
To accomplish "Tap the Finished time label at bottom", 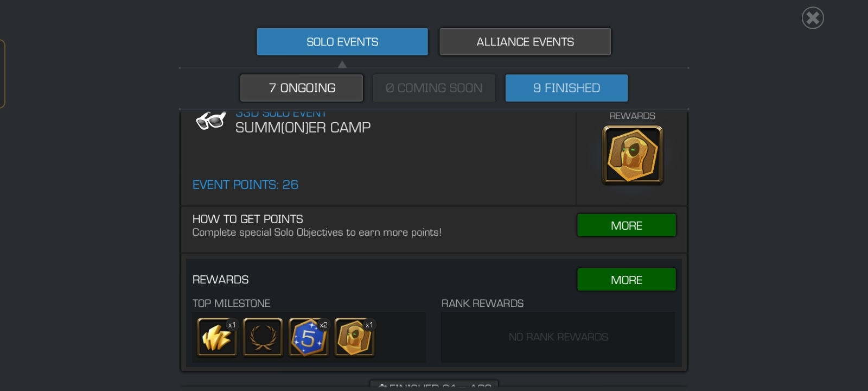I will (x=434, y=385).
